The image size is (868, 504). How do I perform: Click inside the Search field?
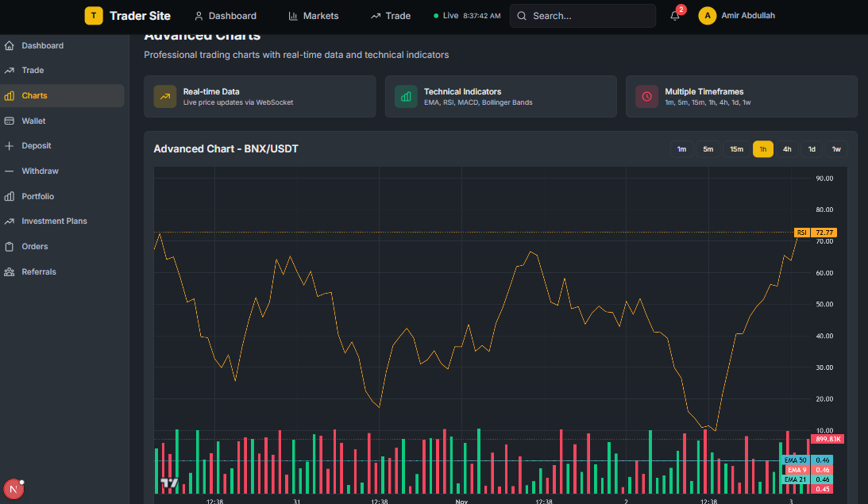point(582,15)
